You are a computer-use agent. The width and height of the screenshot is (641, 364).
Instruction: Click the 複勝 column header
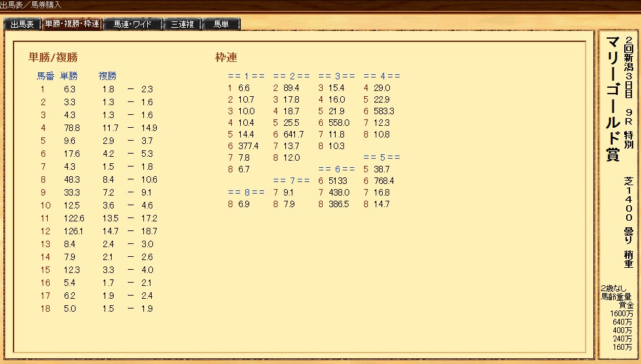108,76
